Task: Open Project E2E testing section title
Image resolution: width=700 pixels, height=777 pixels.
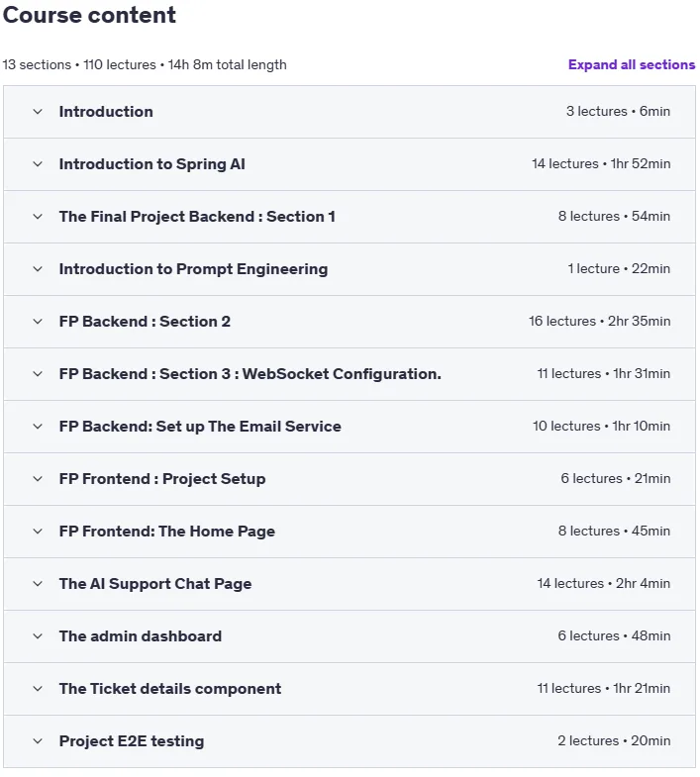Action: tap(132, 741)
